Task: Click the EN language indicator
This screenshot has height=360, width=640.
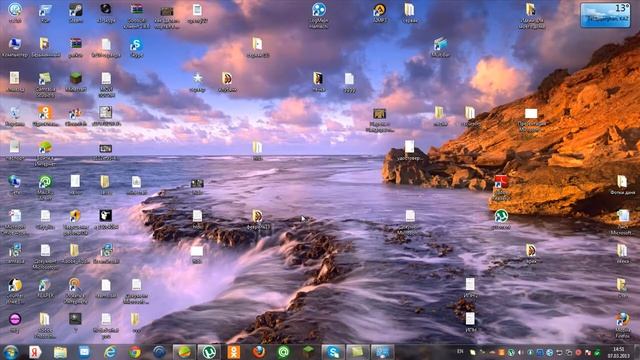Action: pyautogui.click(x=460, y=351)
